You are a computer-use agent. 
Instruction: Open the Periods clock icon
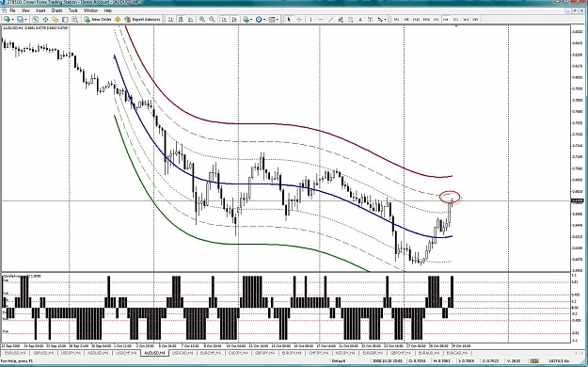[x=259, y=19]
